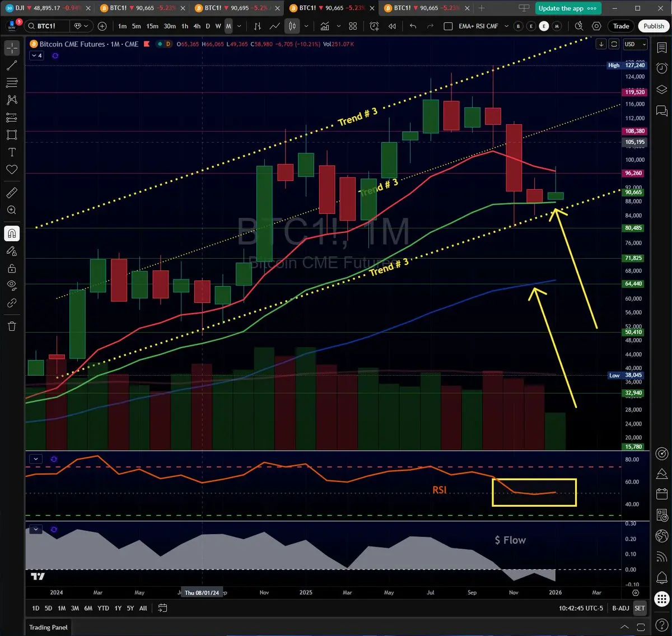Choose the bars chart style
This screenshot has width=672, height=636.
(258, 26)
